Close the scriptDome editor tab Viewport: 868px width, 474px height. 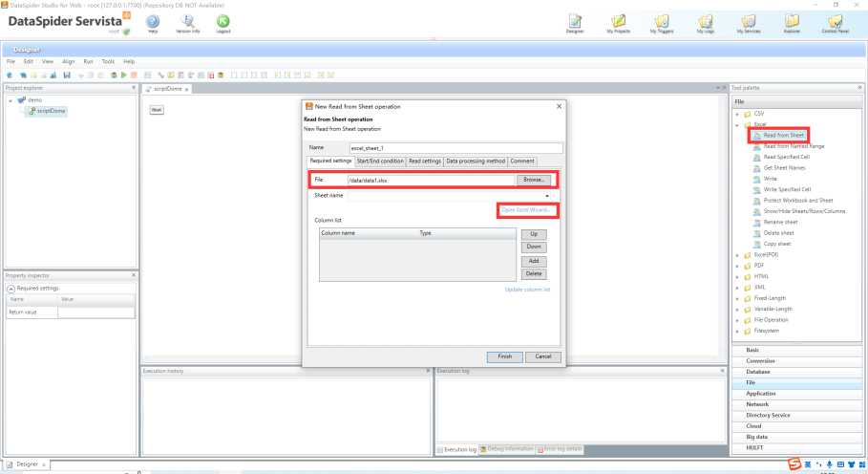click(187, 89)
